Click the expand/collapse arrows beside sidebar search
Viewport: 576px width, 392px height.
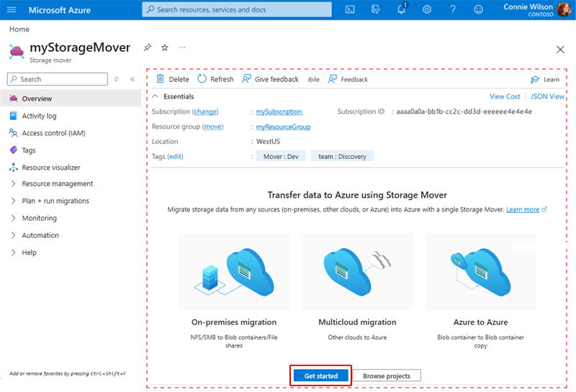tap(116, 79)
